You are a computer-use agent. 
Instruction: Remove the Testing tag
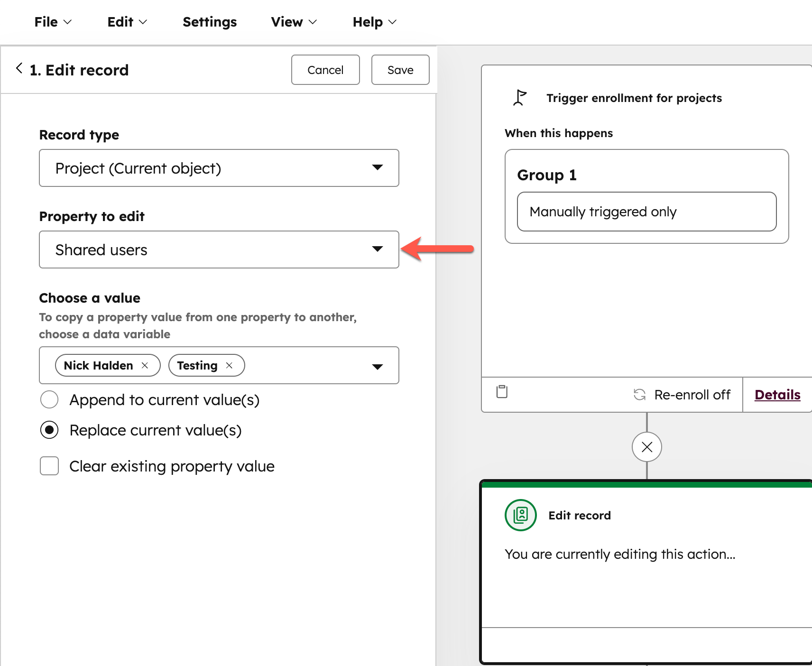230,366
